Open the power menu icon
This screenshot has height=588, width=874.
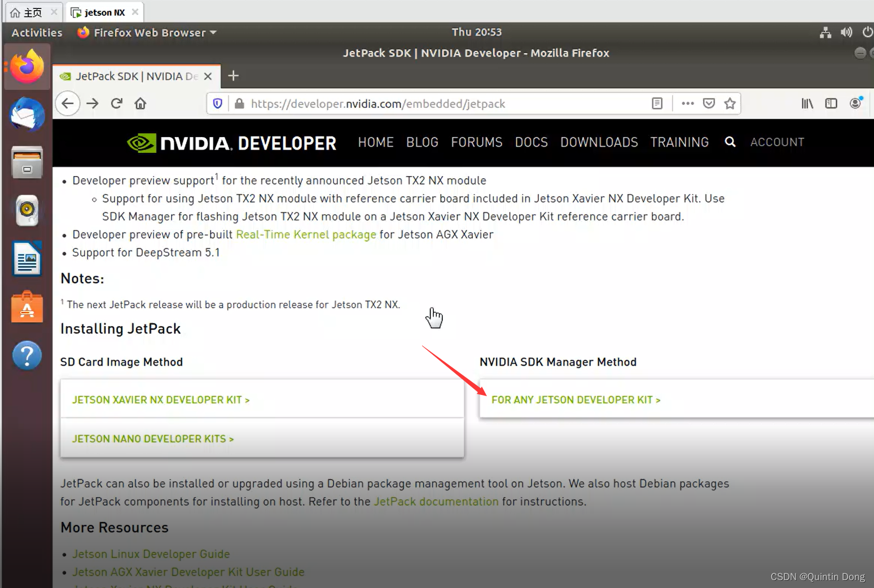pos(867,32)
